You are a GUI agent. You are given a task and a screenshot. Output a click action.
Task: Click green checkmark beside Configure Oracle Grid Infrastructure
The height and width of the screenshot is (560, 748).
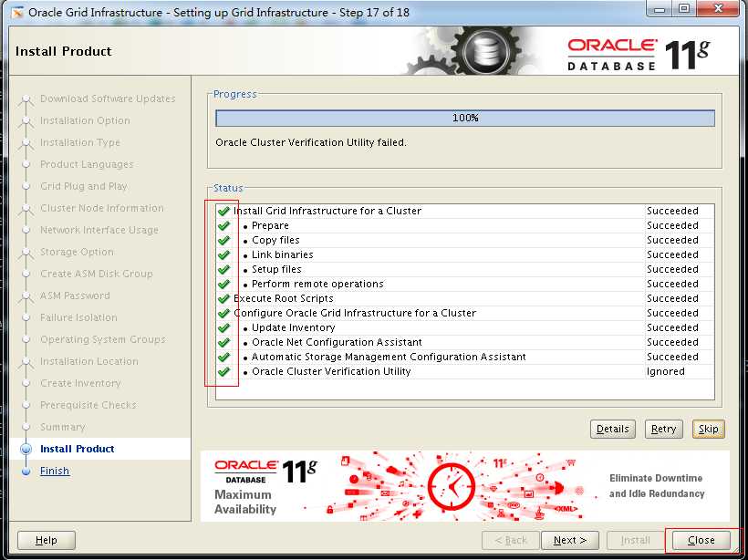pos(223,313)
